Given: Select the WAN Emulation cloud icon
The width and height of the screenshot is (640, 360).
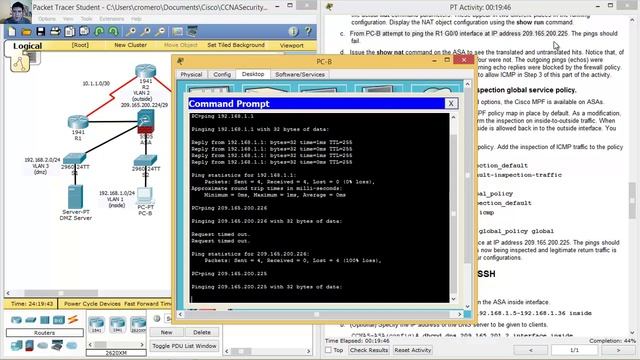Looking at the screenshot, I should 42,346.
